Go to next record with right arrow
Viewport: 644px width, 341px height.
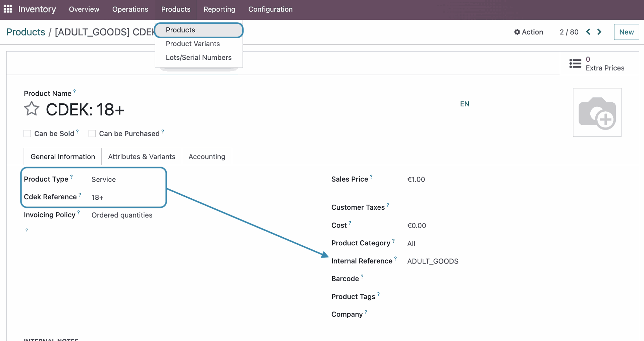tap(599, 32)
